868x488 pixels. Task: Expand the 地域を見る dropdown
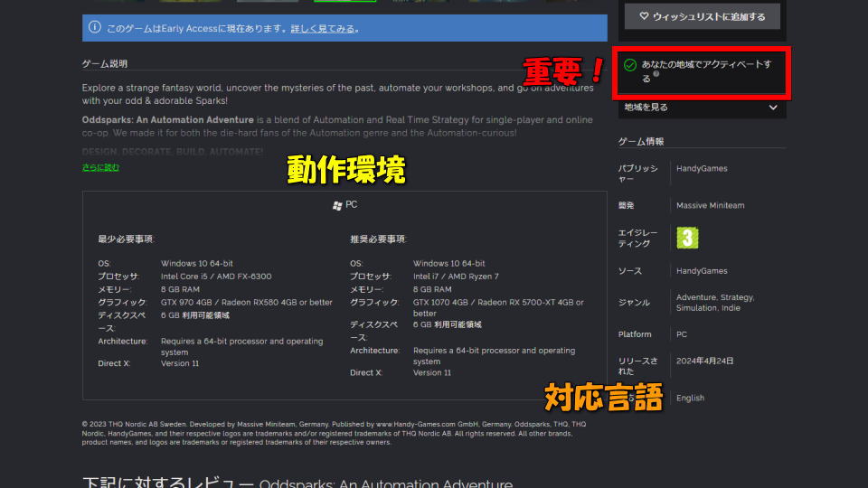pos(702,108)
